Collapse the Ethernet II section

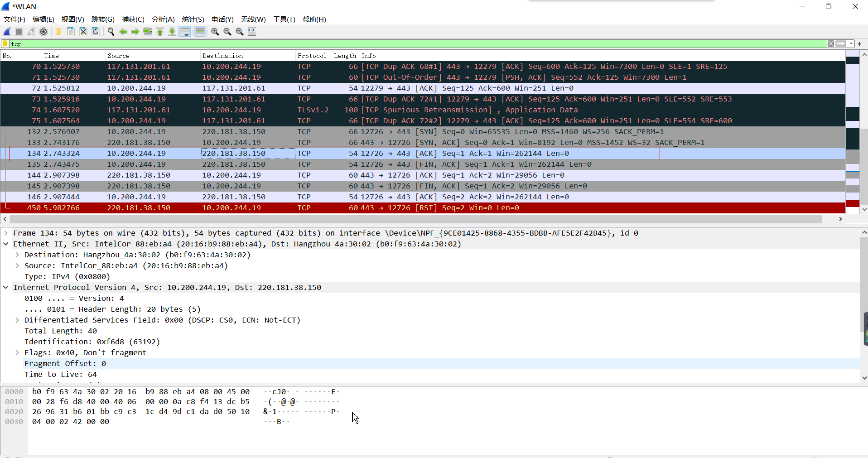(6, 244)
